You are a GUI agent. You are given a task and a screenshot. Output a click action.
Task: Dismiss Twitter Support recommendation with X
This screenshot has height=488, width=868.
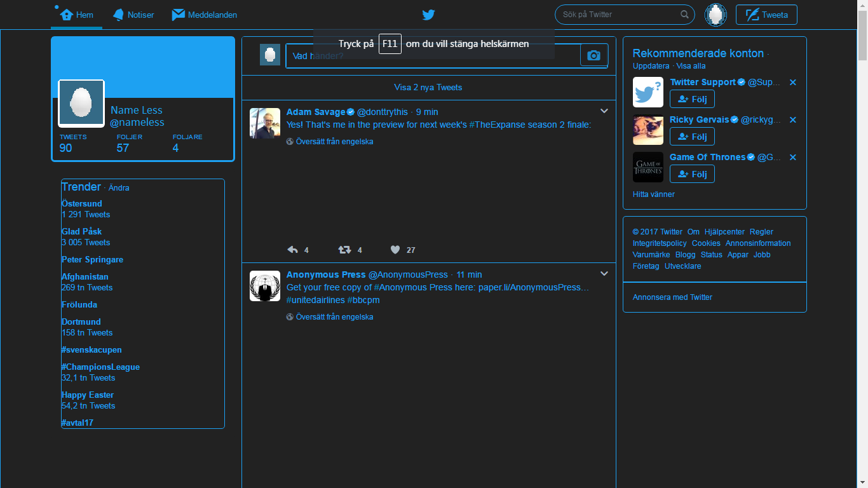(792, 83)
